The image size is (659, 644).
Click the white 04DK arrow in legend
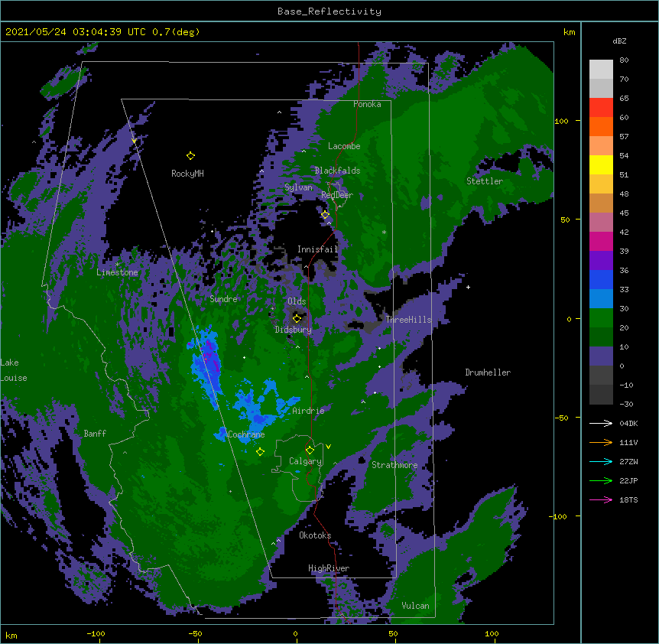601,423
